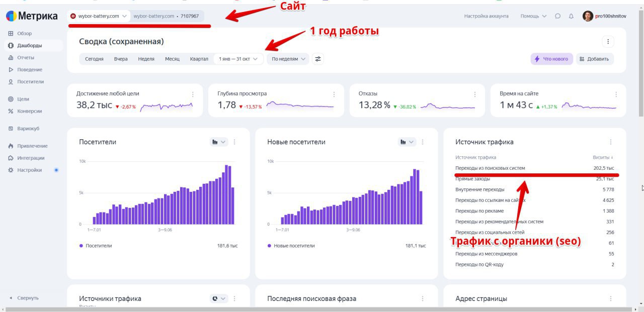Open chart type dropdown in Новые посетители widget
This screenshot has height=312, width=644.
tap(407, 142)
